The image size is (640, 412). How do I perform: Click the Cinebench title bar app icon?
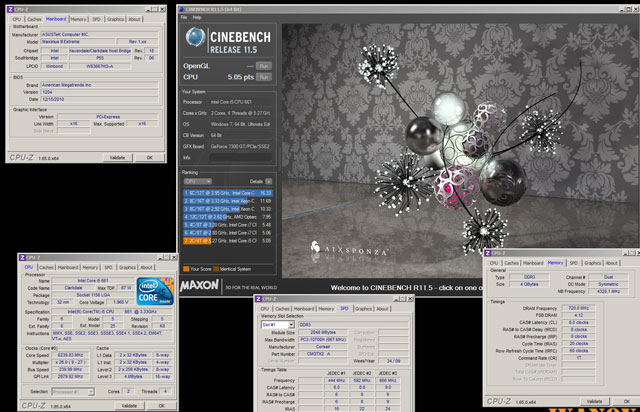coord(181,9)
